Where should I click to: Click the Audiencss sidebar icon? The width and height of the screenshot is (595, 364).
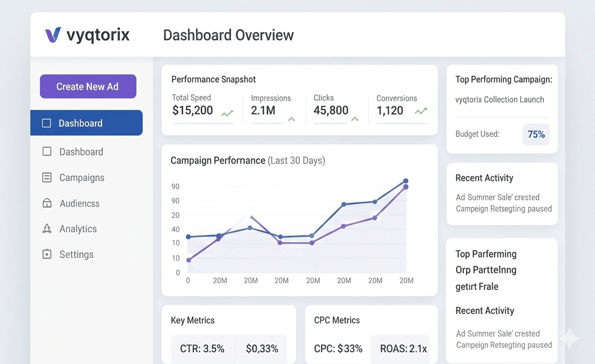click(47, 203)
